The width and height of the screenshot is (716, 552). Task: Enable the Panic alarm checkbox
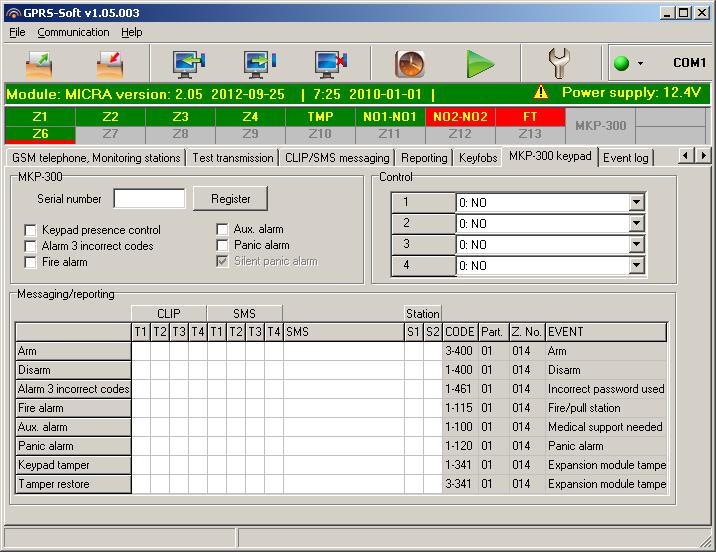pyautogui.click(x=222, y=245)
